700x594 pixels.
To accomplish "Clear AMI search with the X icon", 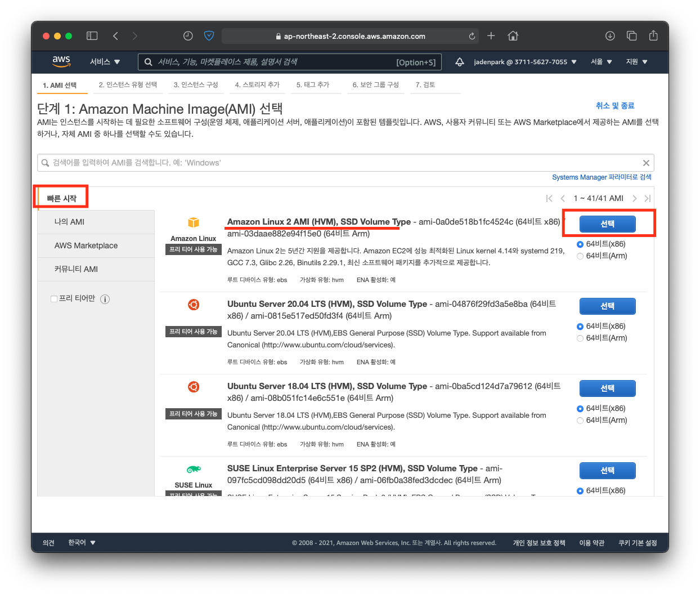I will pos(646,163).
